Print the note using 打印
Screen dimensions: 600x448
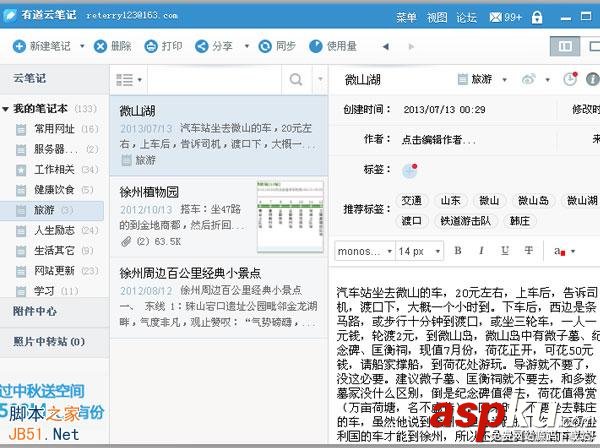[163, 46]
